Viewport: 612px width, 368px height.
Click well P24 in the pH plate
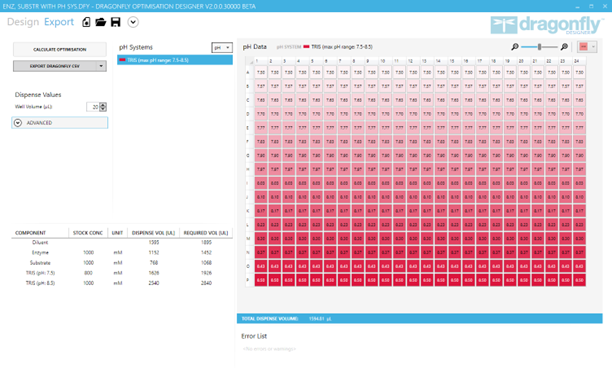point(579,280)
